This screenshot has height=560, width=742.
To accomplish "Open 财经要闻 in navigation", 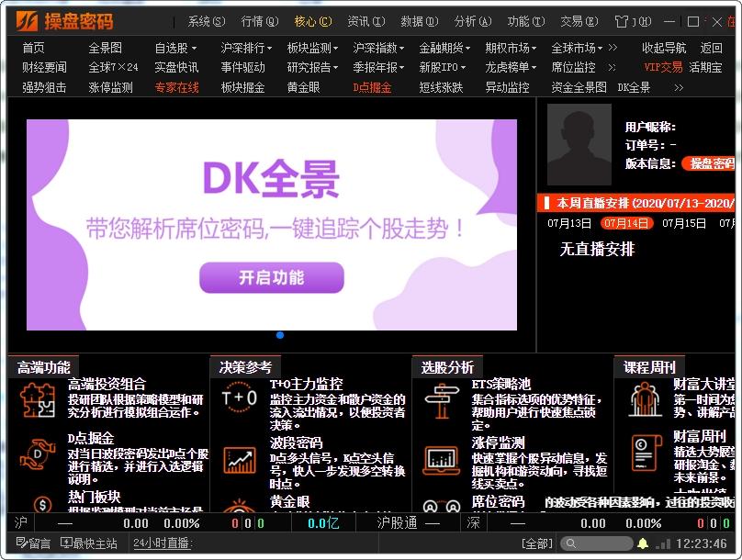I will click(x=44, y=68).
